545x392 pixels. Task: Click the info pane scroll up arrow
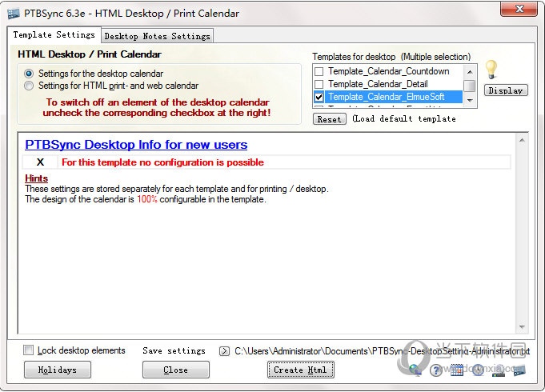pyautogui.click(x=522, y=140)
